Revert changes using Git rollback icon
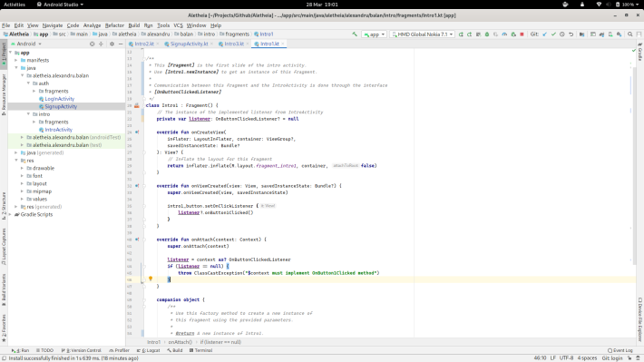Image resolution: width=644 pixels, height=362 pixels. point(571,34)
